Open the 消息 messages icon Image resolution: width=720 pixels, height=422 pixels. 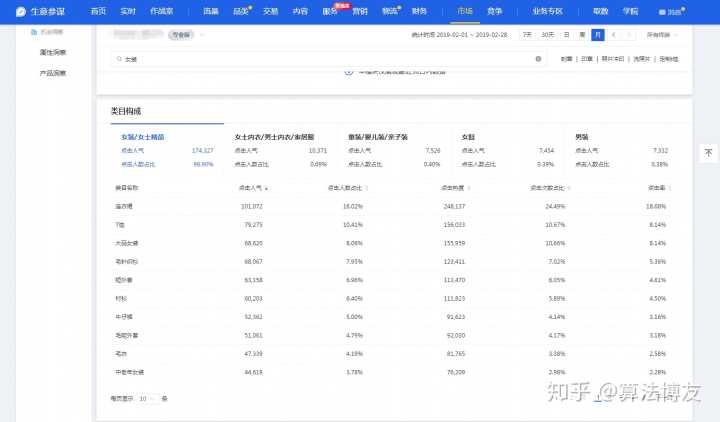click(670, 11)
